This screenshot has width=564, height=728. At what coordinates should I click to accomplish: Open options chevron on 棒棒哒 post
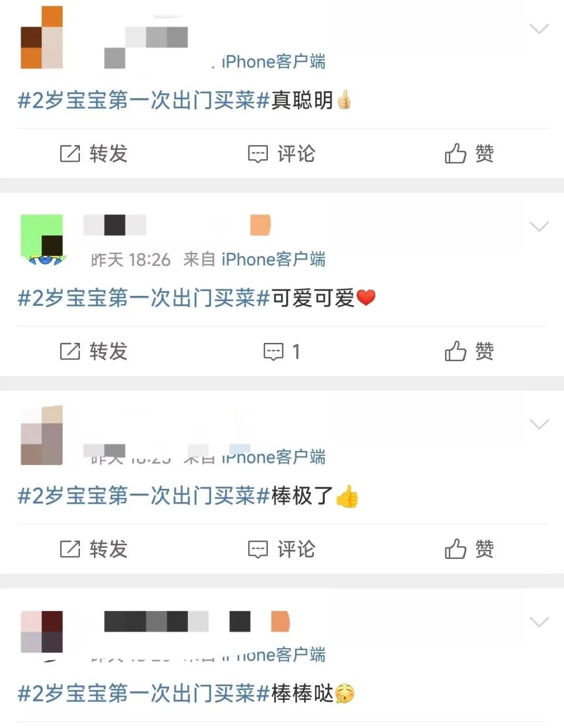point(539,622)
